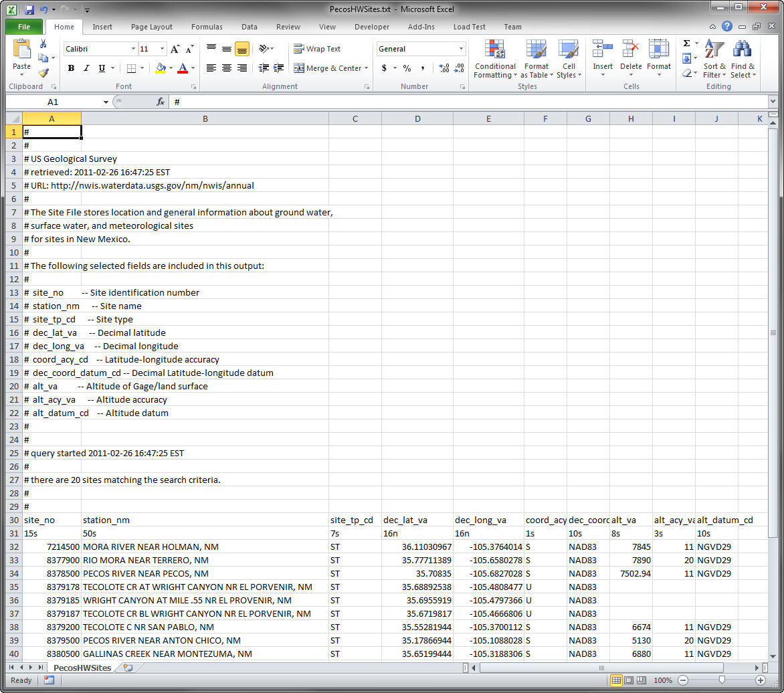Toggle Top Align vertical alignment
Image resolution: width=784 pixels, height=693 pixels.
(x=211, y=49)
